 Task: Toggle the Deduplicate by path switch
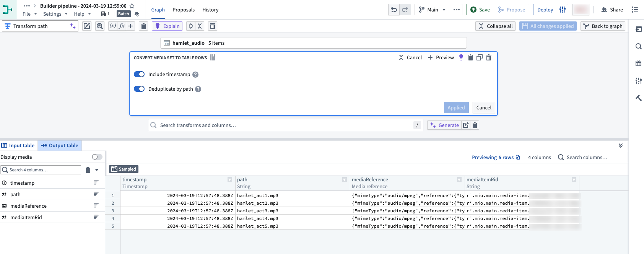pyautogui.click(x=139, y=89)
